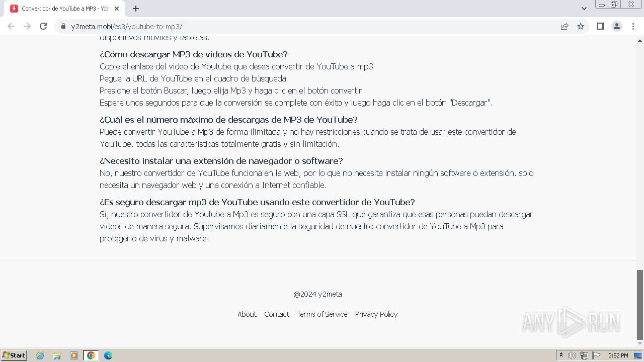Image resolution: width=644 pixels, height=362 pixels.
Task: Launch Internet Explorer from the taskbar
Action: (40, 355)
